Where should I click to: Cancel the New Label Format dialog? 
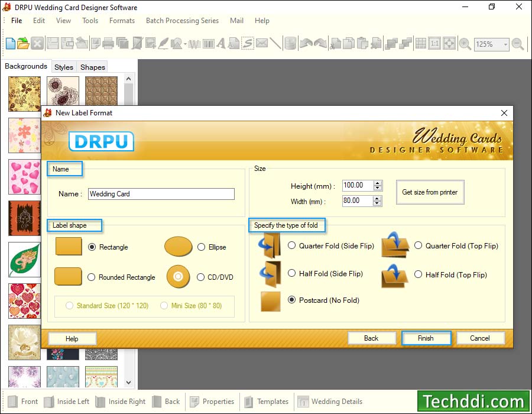(x=480, y=338)
